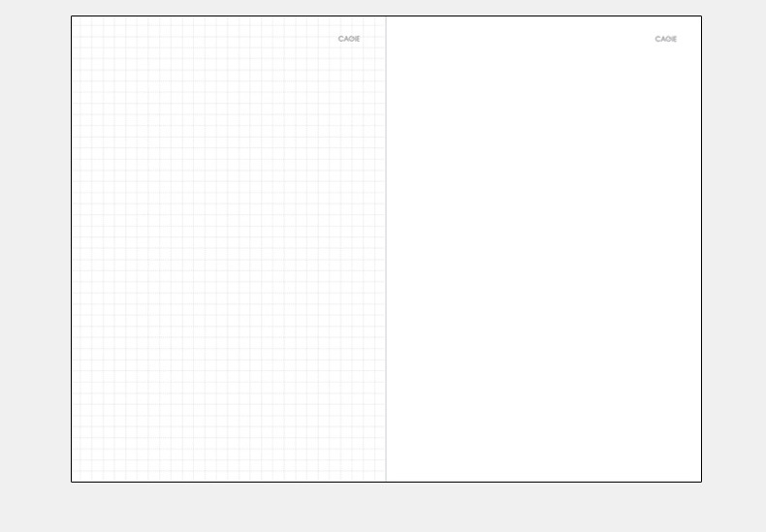Click the "CAOIE" label on the grid page
766x532 pixels.
tap(349, 39)
